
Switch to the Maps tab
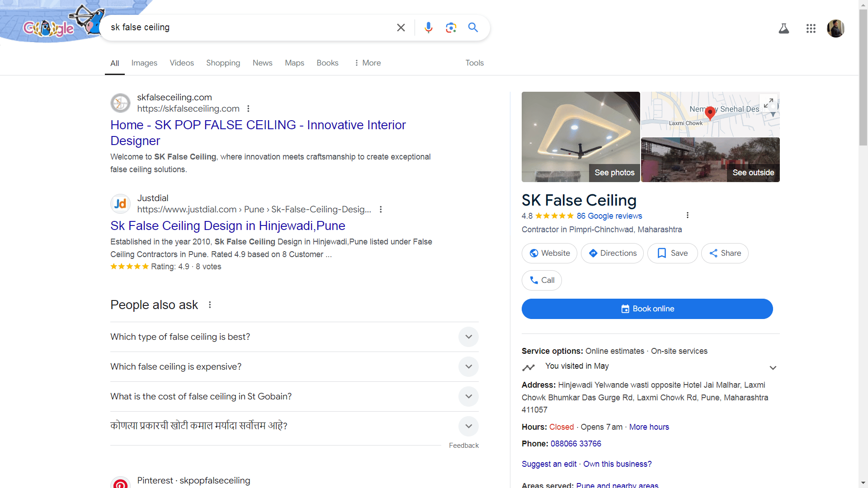[294, 63]
